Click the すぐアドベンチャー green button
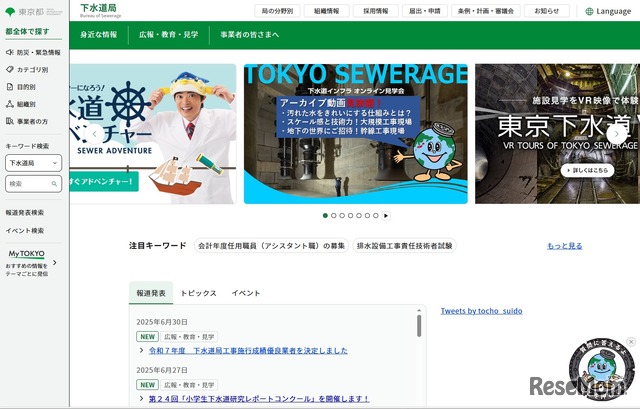640x409 pixels. pos(104,181)
